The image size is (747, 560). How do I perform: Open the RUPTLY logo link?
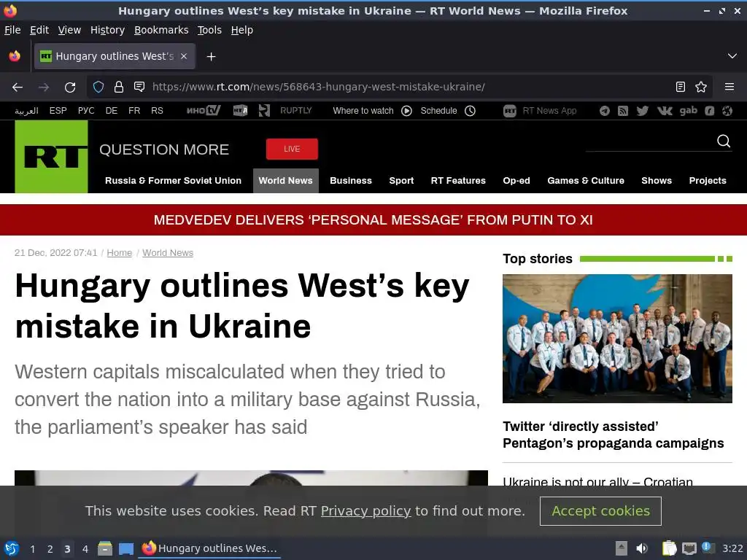[296, 111]
